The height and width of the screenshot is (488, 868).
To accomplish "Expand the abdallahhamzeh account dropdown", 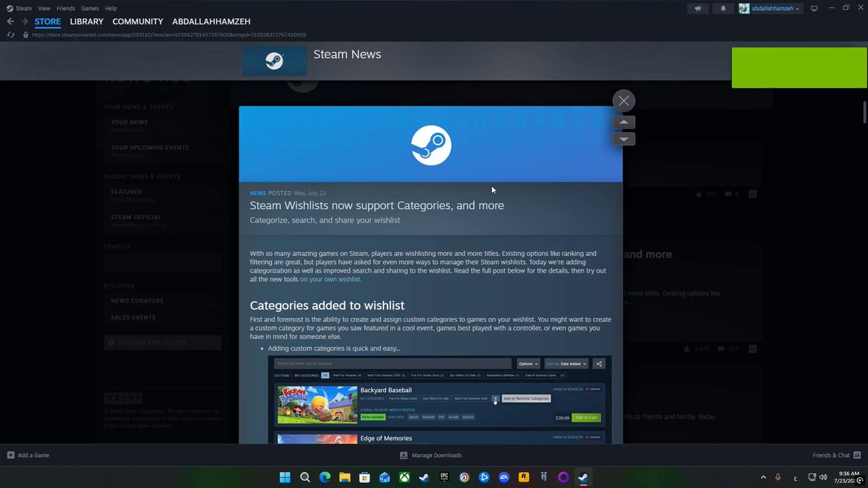I will coord(770,9).
